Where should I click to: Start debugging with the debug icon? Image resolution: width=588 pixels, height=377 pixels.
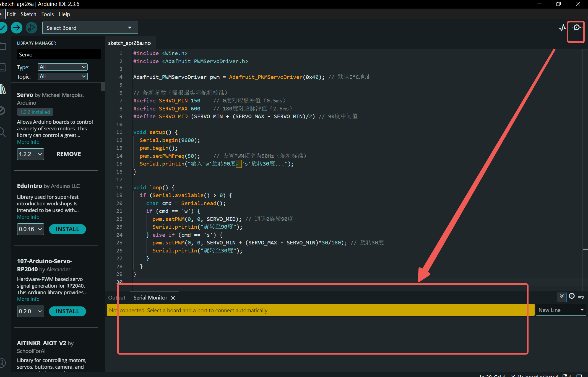[31, 28]
